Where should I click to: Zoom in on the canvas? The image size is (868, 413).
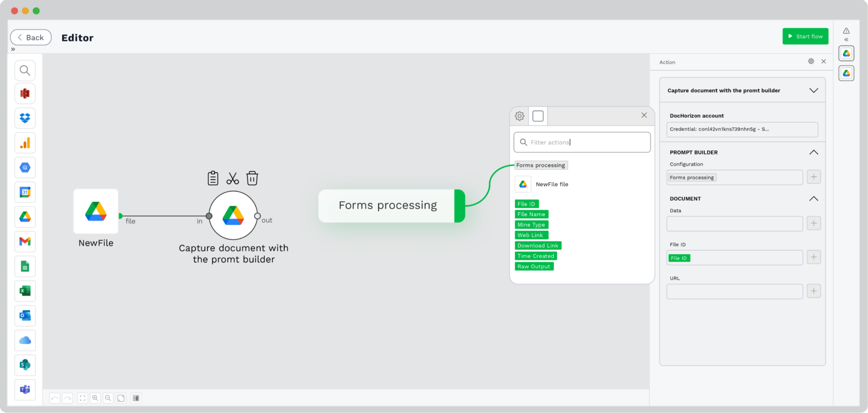[95, 398]
